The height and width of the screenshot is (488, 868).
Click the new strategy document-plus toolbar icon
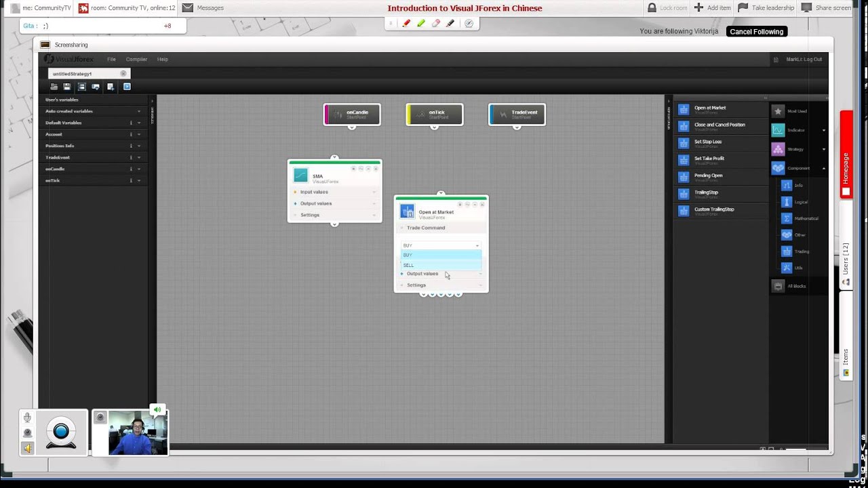click(111, 87)
